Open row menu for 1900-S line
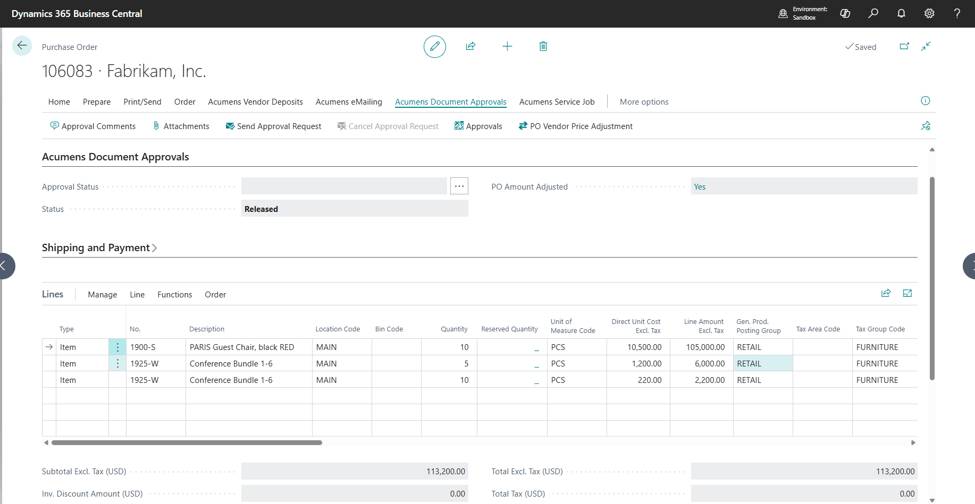The width and height of the screenshot is (975, 504). pyautogui.click(x=117, y=347)
